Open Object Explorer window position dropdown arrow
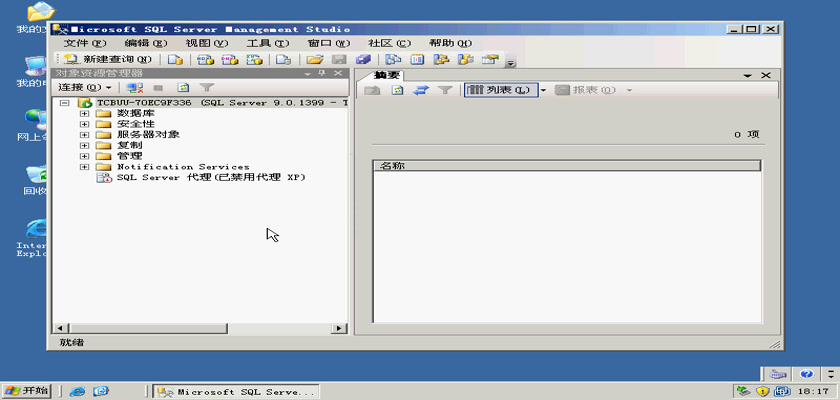 click(308, 73)
